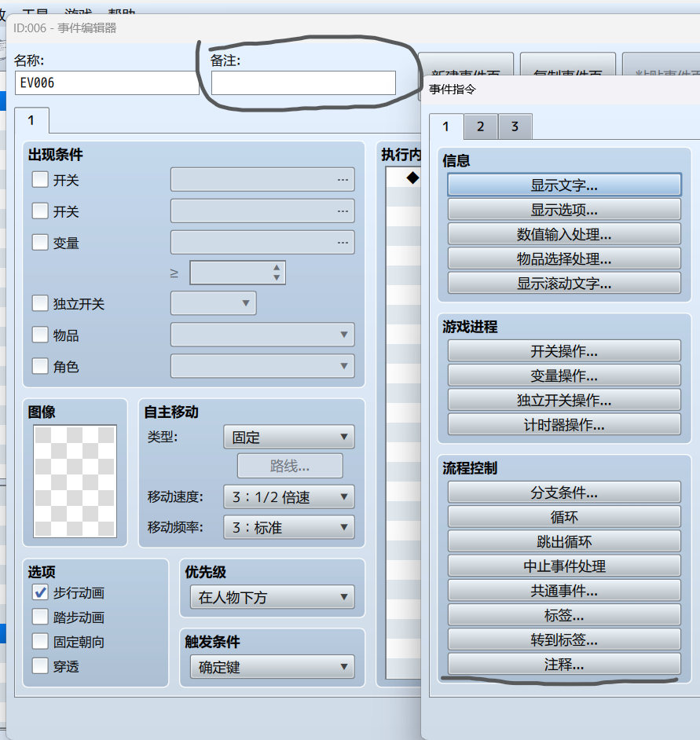
Task: Select the 分支条件 flow control command
Action: coord(563,493)
